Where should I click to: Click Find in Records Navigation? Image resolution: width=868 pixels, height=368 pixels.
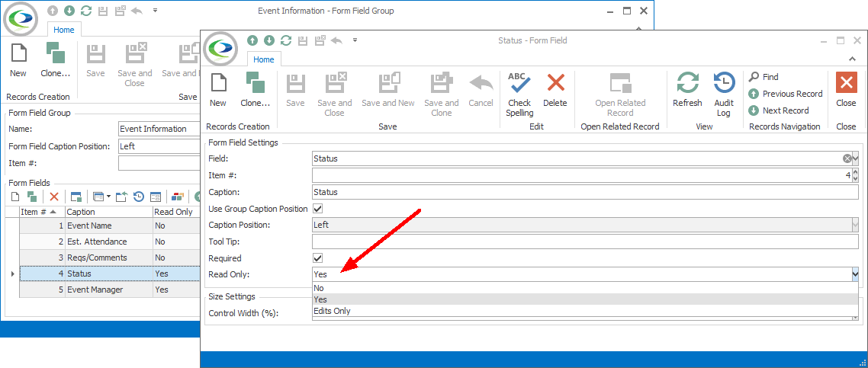coord(764,77)
